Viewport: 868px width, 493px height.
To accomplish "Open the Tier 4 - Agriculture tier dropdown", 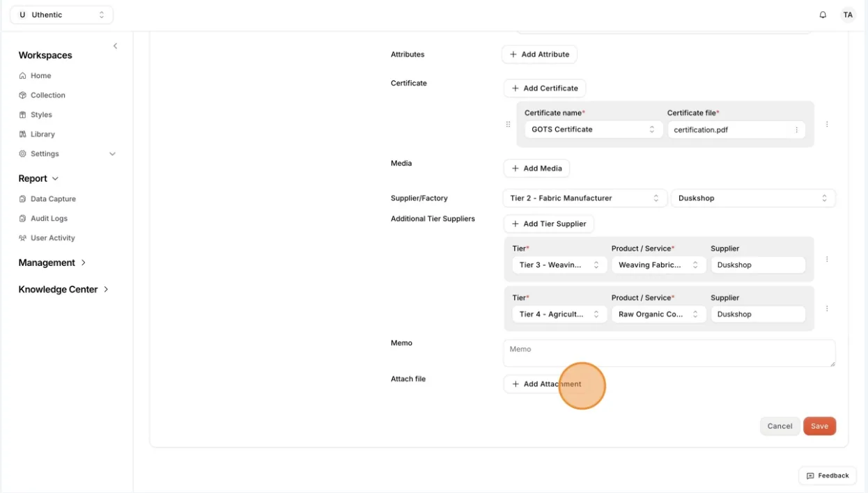I will [559, 315].
